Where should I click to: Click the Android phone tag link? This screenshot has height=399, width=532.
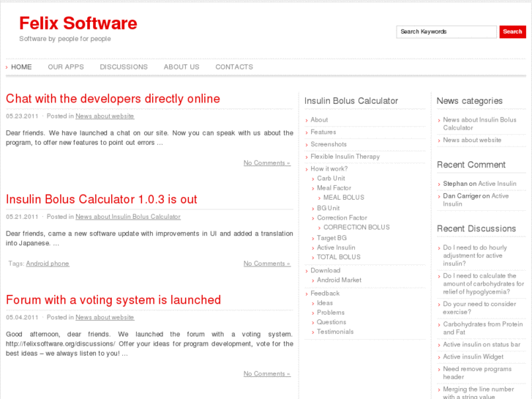(x=48, y=264)
